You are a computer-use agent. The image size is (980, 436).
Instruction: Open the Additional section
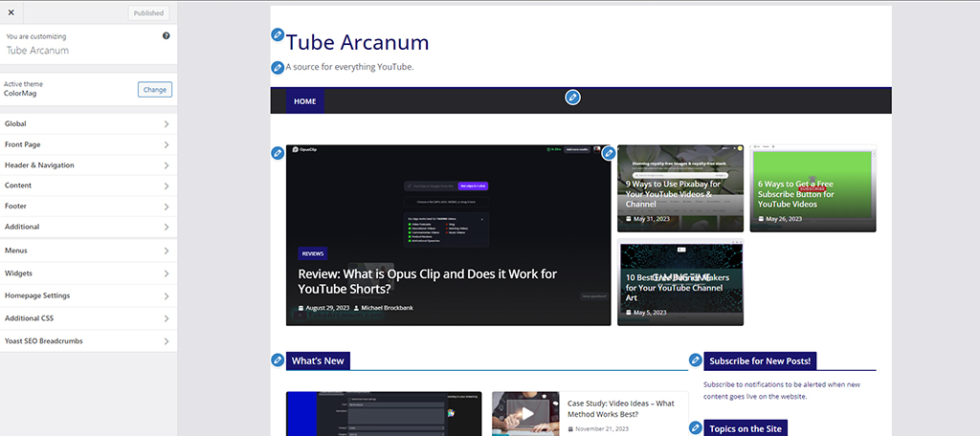pyautogui.click(x=88, y=227)
